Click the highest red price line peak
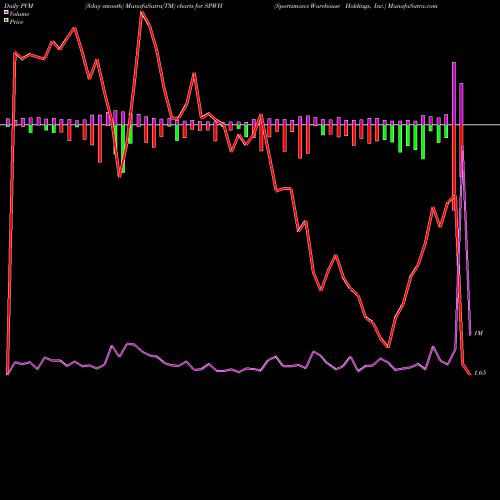This screenshot has width=500, height=500. pyautogui.click(x=142, y=13)
